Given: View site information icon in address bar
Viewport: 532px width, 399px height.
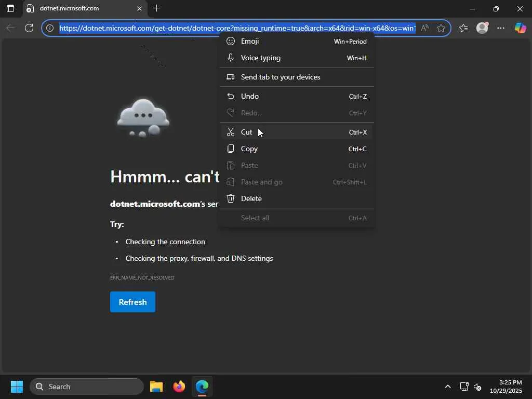Looking at the screenshot, I should point(50,28).
